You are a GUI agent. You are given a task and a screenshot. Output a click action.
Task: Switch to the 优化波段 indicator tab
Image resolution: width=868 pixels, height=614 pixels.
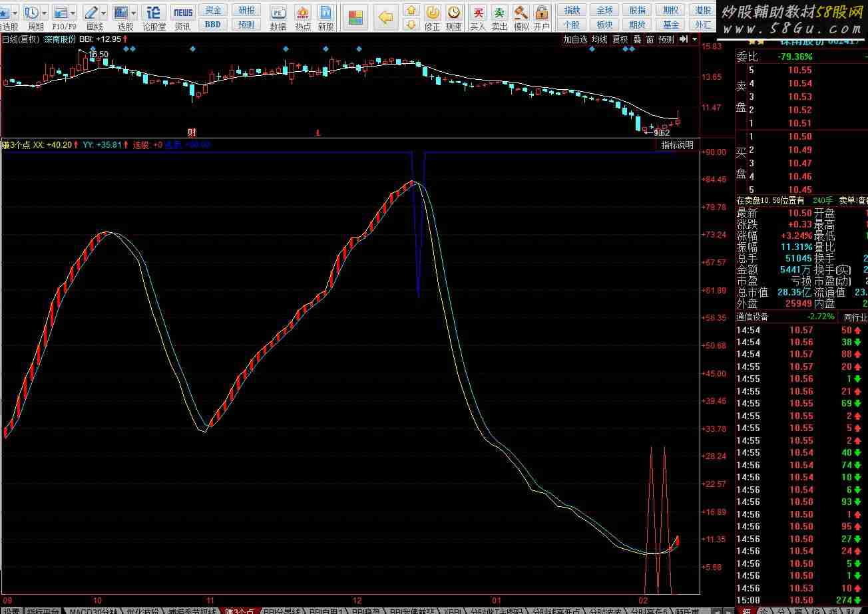(143, 610)
